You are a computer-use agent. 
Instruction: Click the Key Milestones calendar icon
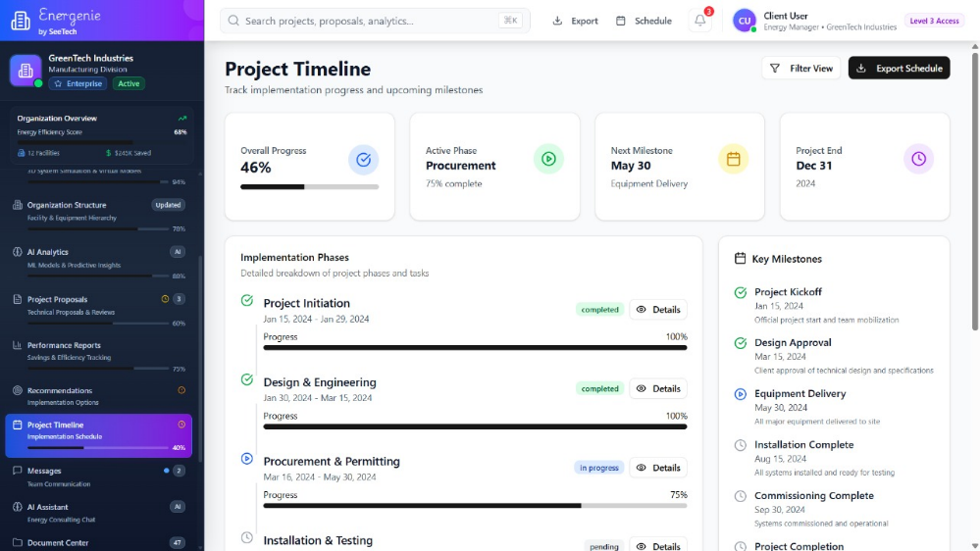(740, 259)
